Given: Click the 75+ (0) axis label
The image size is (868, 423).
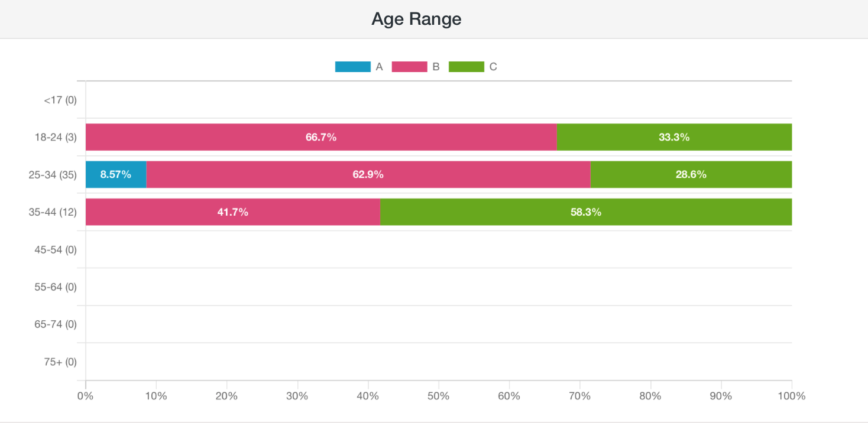Looking at the screenshot, I should [60, 362].
